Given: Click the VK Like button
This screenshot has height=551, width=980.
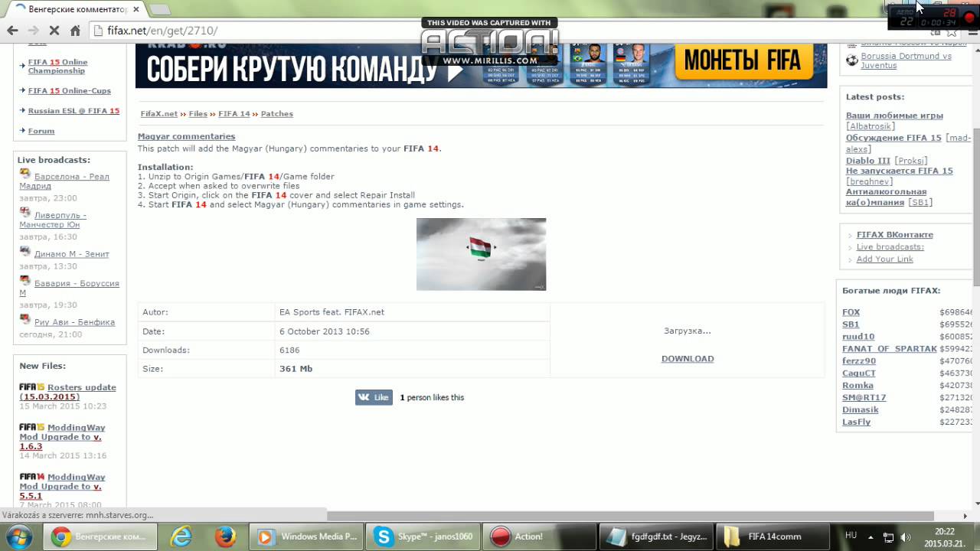Looking at the screenshot, I should [x=374, y=397].
